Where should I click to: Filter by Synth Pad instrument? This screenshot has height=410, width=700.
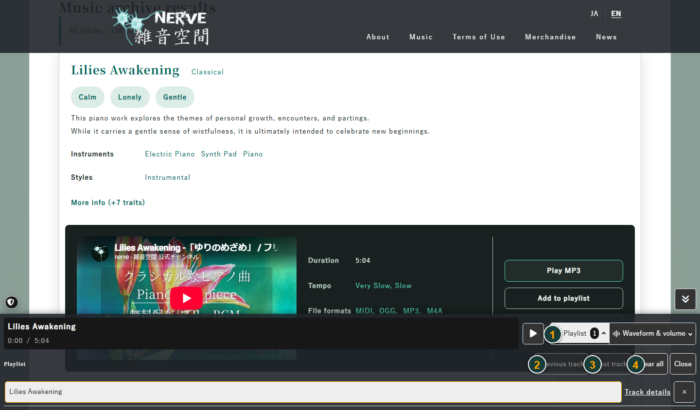[x=218, y=154]
